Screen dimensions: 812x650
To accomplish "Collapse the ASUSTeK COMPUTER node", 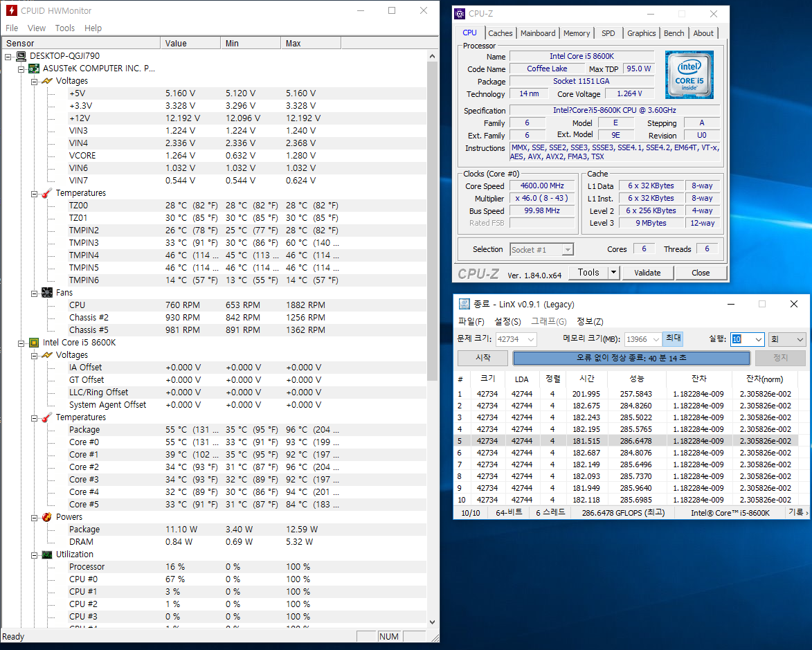I will 21,69.
